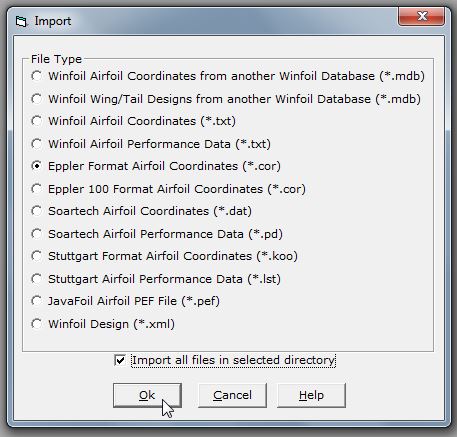Open Help for the Import dialog
This screenshot has width=457, height=437.
311,395
